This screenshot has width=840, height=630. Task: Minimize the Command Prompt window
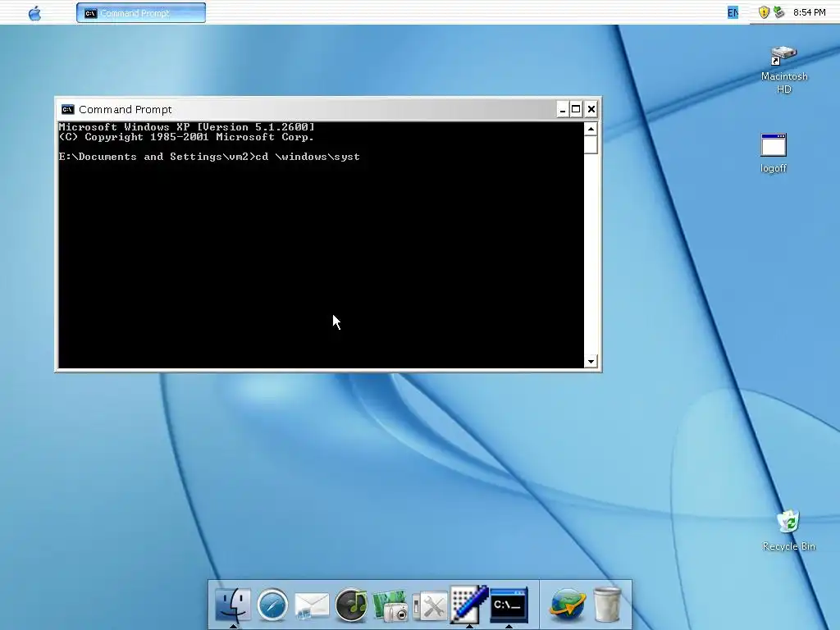pos(562,109)
